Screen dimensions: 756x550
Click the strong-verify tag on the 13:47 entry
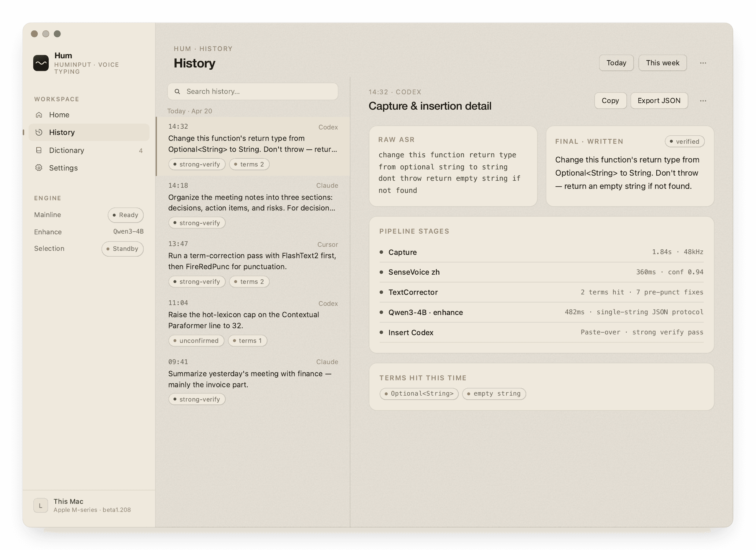click(x=197, y=282)
